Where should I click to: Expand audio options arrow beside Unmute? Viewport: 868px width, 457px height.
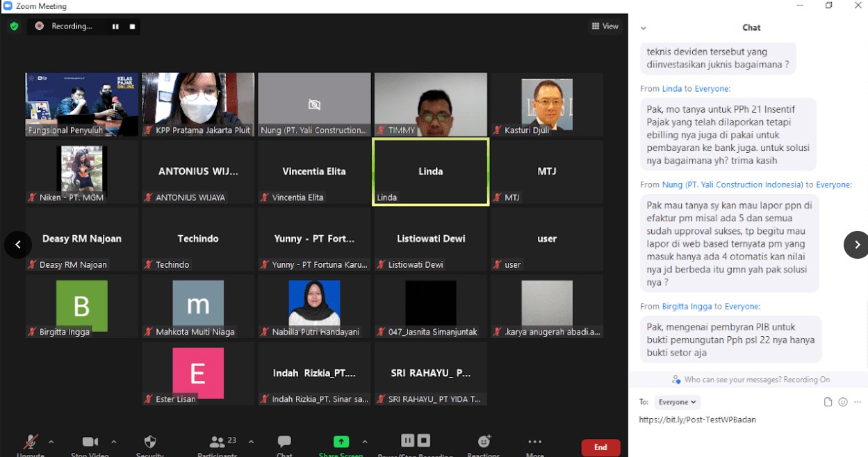tap(51, 442)
